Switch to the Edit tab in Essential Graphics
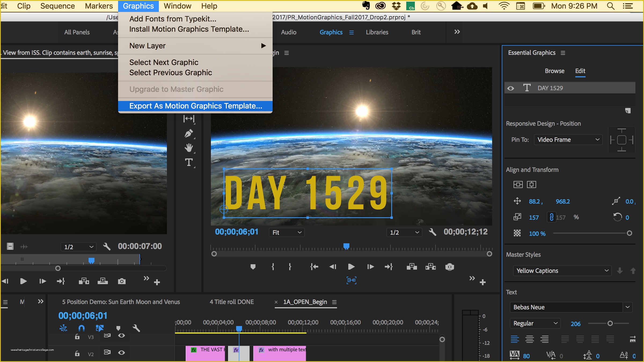This screenshot has width=644, height=362. point(580,71)
